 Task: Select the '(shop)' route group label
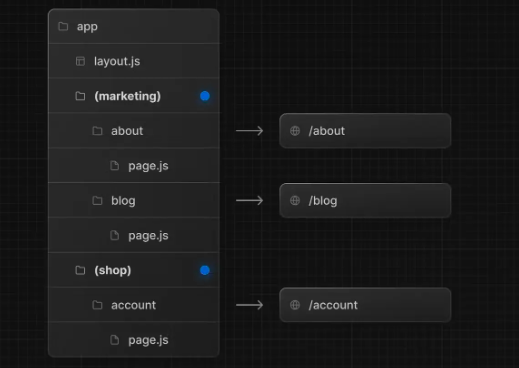[x=113, y=270]
